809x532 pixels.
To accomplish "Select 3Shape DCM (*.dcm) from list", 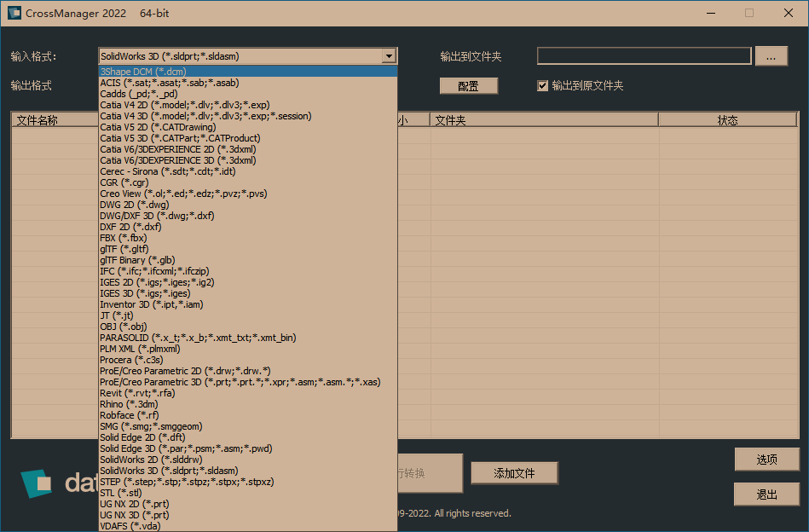I will click(143, 72).
